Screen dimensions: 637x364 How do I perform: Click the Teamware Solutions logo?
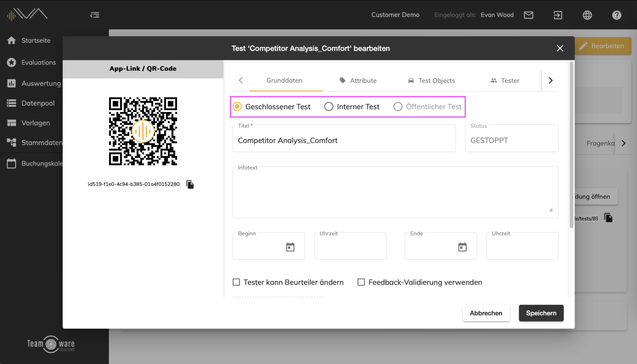click(51, 344)
